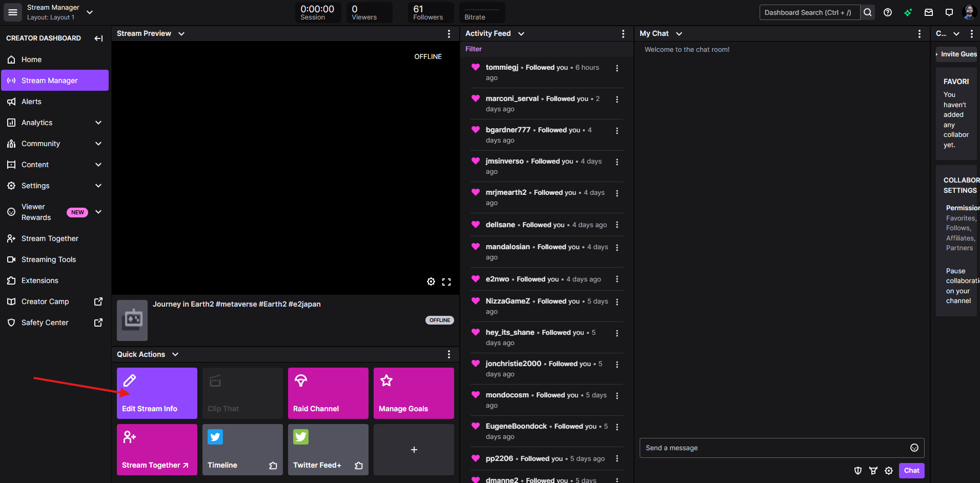This screenshot has width=980, height=483.
Task: Click the help question mark icon
Action: coord(888,12)
